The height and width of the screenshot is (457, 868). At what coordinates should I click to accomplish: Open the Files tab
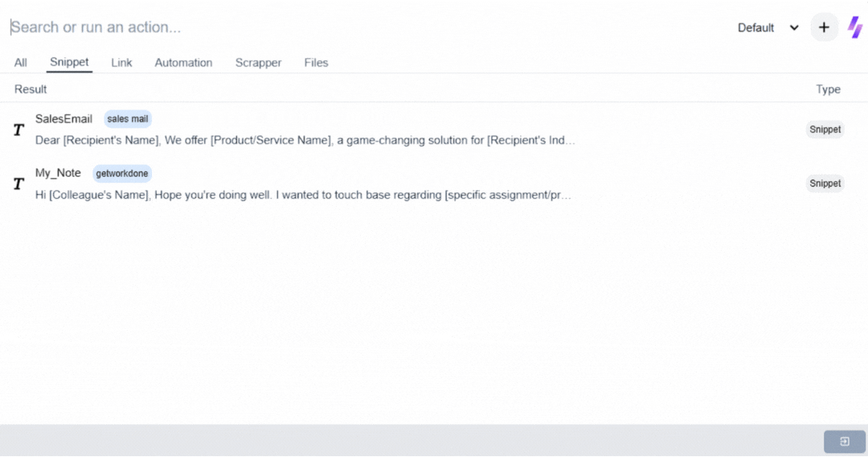pyautogui.click(x=316, y=63)
